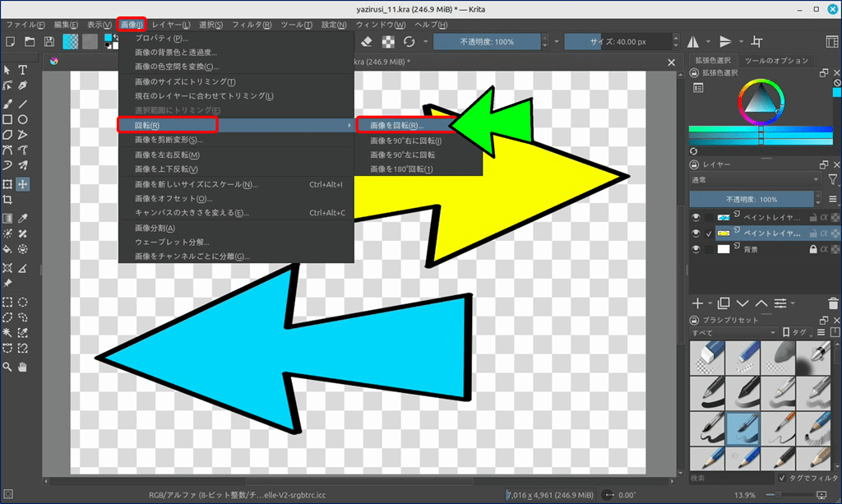Click the layer 不透明度 100% slider
Screen dimensions: 842x504
pos(752,200)
